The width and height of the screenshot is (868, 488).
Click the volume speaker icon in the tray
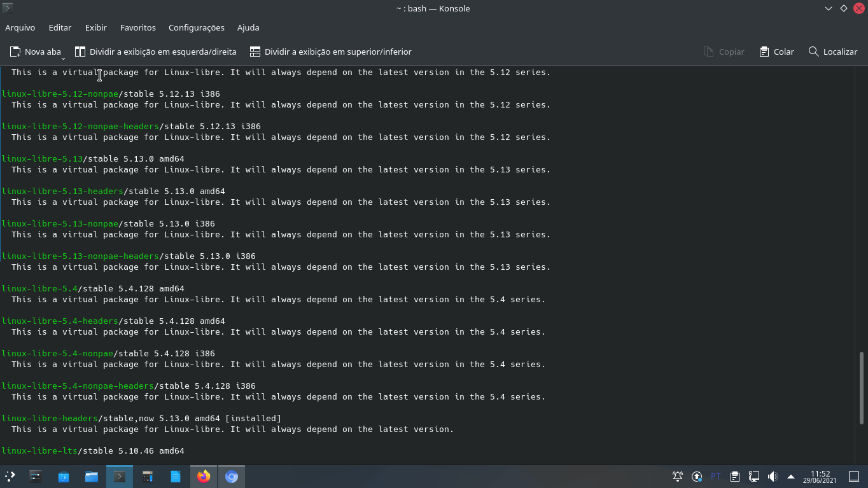(x=771, y=476)
